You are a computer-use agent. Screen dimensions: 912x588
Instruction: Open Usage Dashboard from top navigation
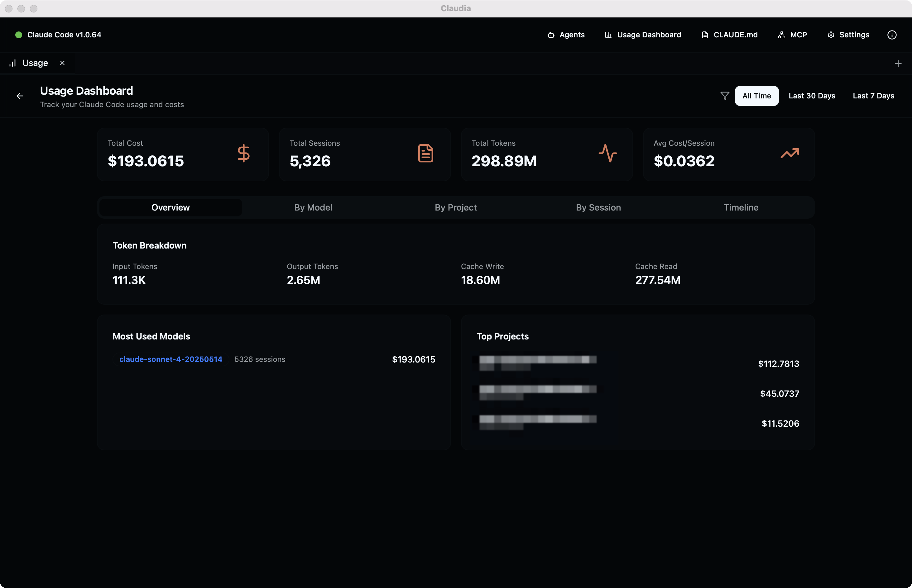[643, 35]
